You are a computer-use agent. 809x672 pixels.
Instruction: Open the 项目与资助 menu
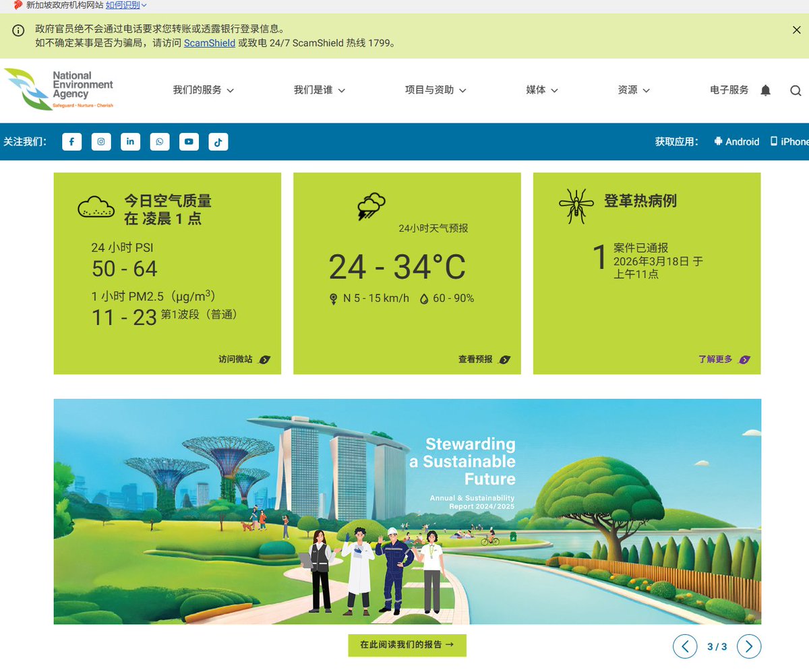click(x=436, y=90)
